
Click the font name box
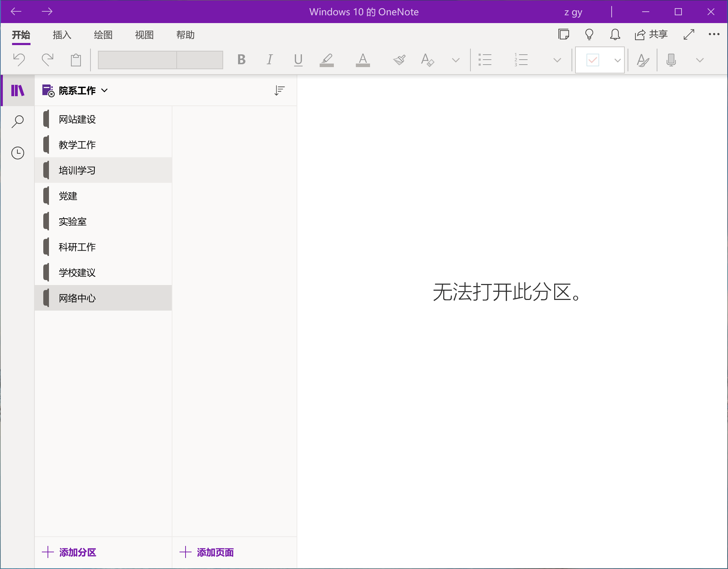pyautogui.click(x=137, y=60)
